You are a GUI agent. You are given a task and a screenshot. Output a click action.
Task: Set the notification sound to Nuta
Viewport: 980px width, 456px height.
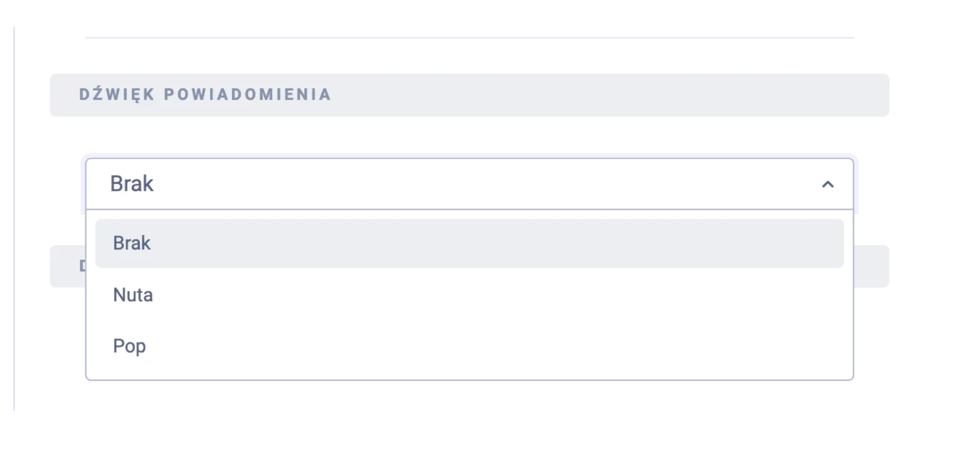pos(133,294)
